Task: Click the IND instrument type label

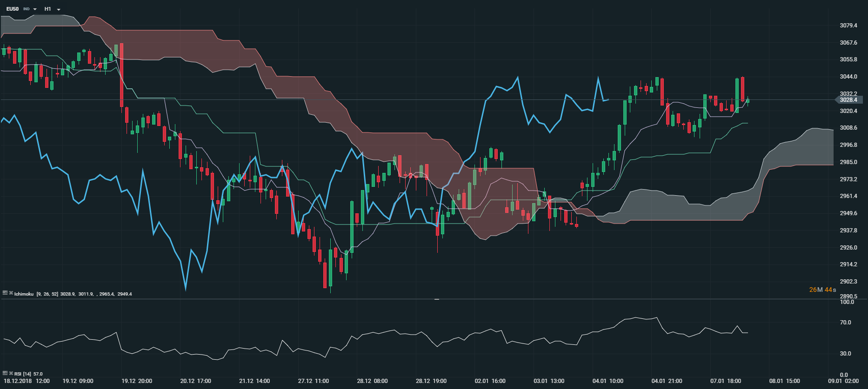Action: [27, 9]
